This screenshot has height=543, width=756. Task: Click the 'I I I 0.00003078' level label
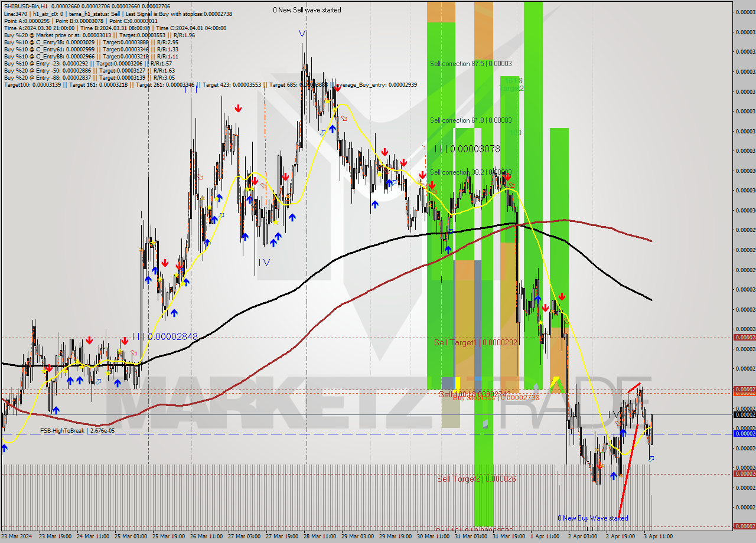467,149
